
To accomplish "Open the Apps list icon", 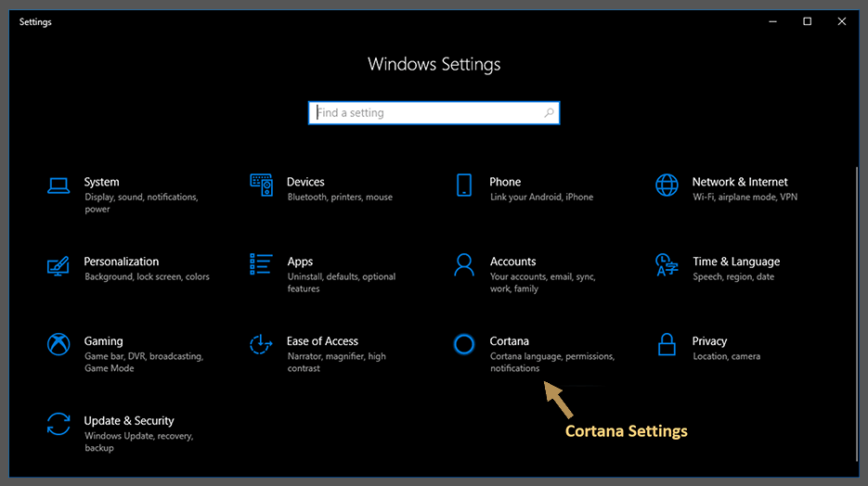I will [261, 264].
